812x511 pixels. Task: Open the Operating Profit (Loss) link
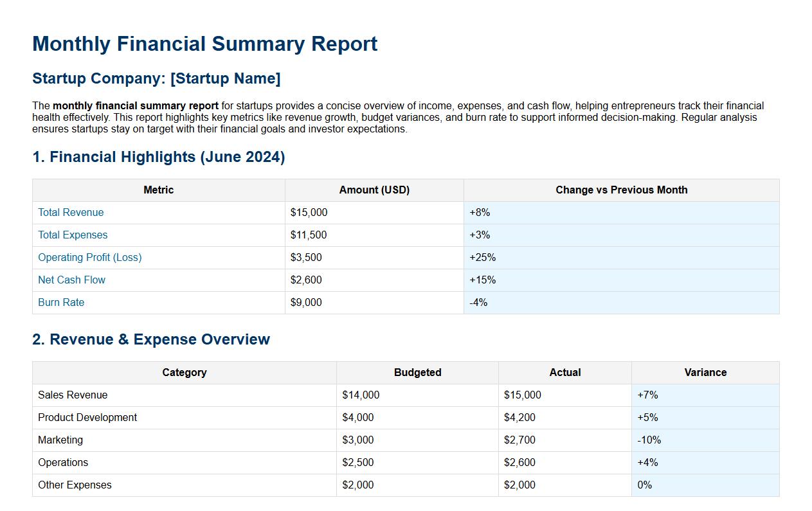coord(89,257)
